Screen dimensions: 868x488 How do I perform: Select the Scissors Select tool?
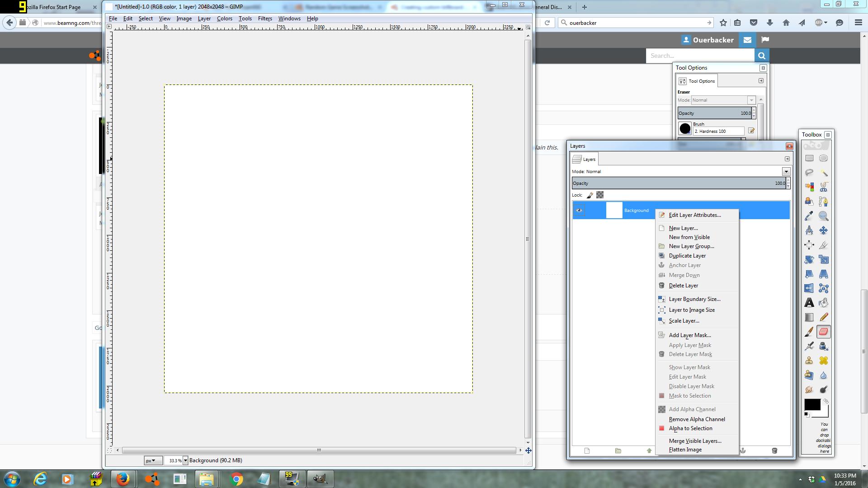(824, 187)
